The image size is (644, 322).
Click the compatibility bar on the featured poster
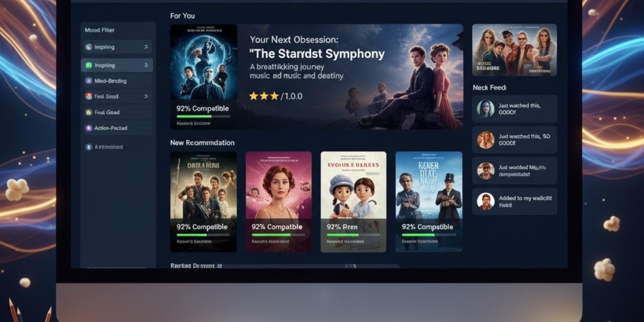[203, 116]
